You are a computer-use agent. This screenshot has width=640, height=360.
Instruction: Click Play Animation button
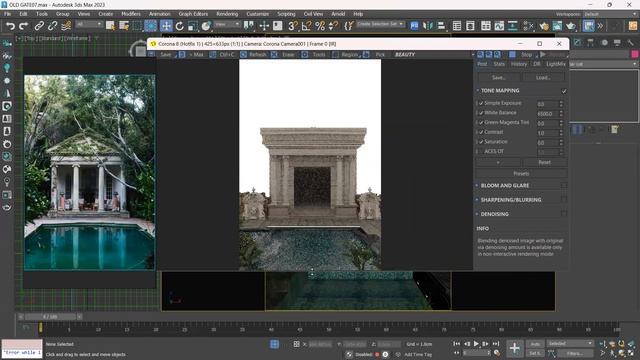(476, 344)
